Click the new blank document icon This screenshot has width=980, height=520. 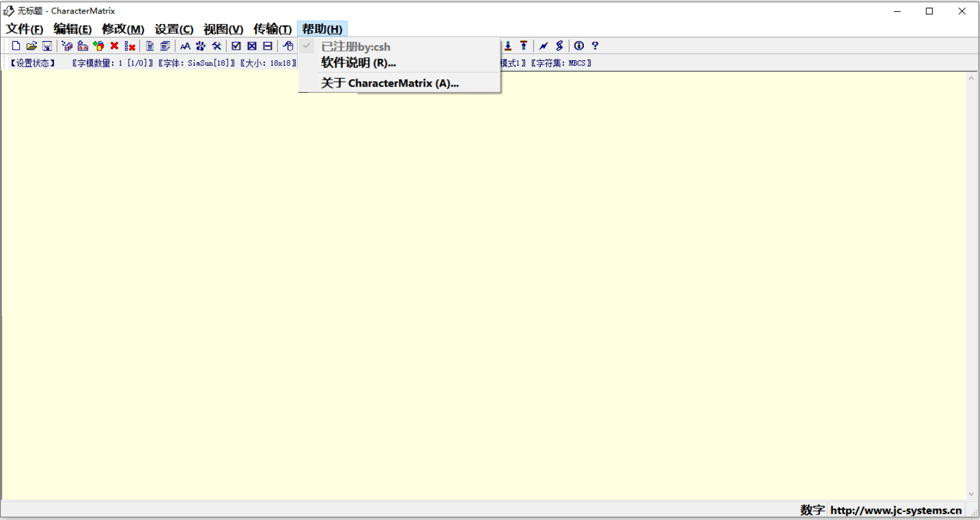tap(16, 46)
